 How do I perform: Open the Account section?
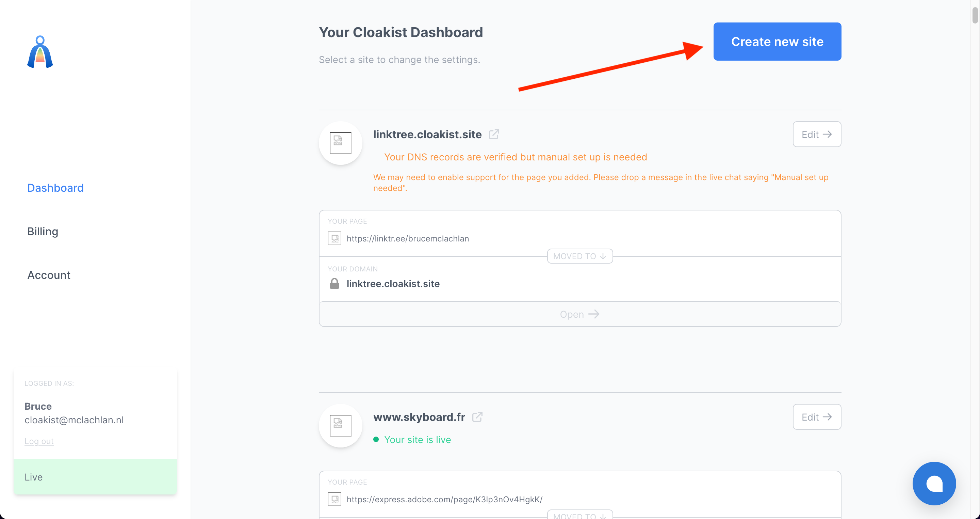(x=49, y=275)
